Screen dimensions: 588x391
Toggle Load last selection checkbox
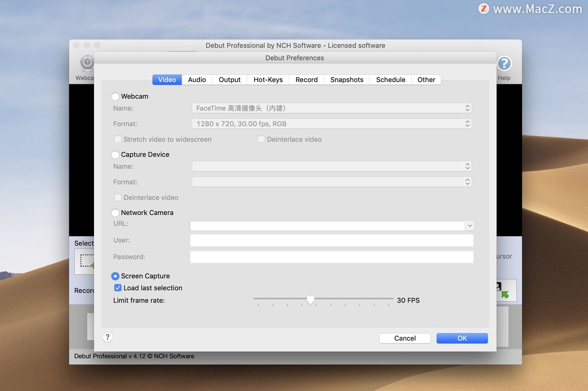118,288
